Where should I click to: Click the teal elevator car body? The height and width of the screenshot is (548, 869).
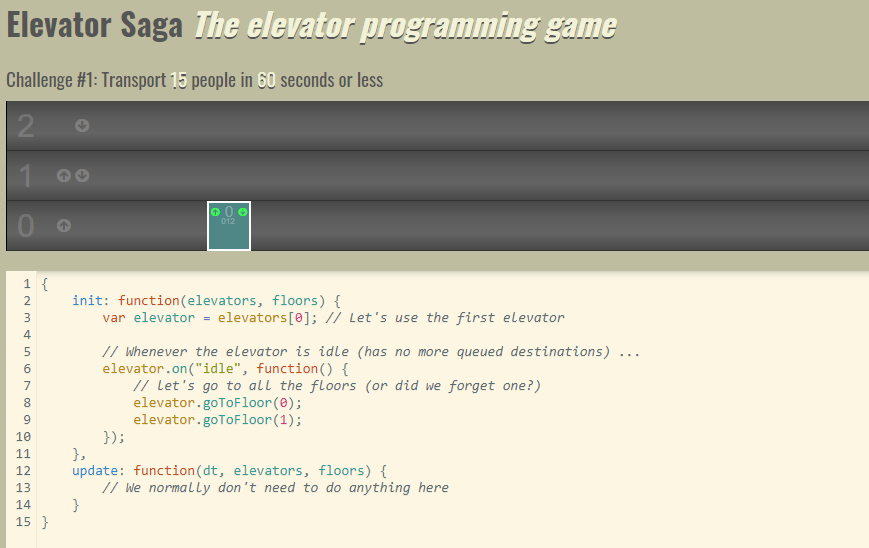click(229, 236)
